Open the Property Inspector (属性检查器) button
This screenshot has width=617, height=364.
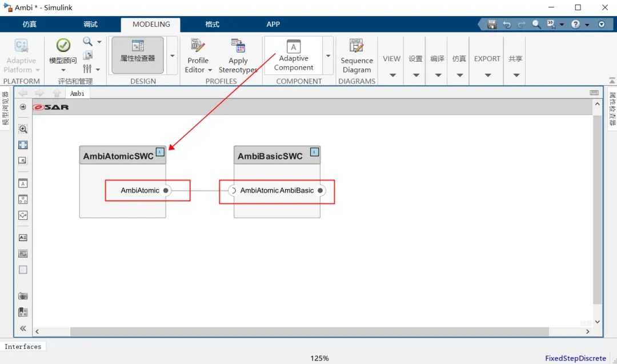(138, 55)
